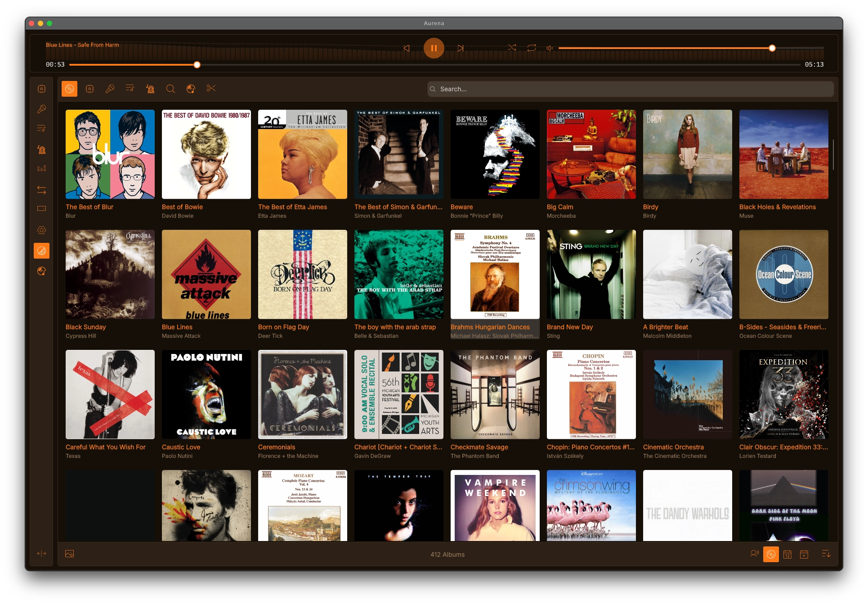The image size is (868, 604).
Task: Click the chip icon in left sidebar
Action: [x=41, y=89]
